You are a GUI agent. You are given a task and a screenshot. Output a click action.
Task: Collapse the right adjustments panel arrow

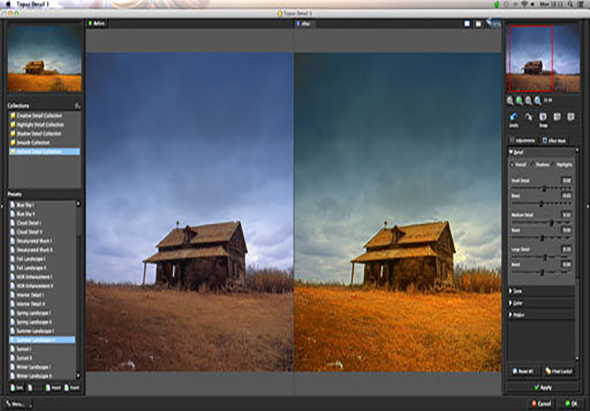(587, 206)
